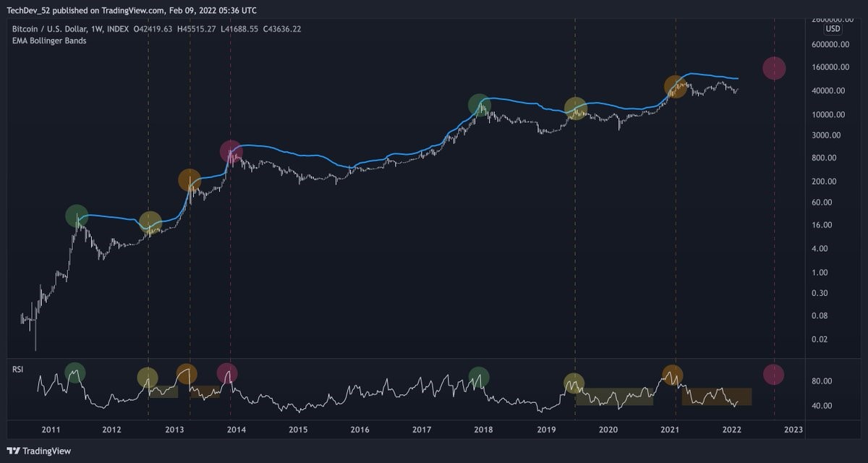868x463 pixels.
Task: Click the 2012 year on time axis
Action: coord(111,430)
